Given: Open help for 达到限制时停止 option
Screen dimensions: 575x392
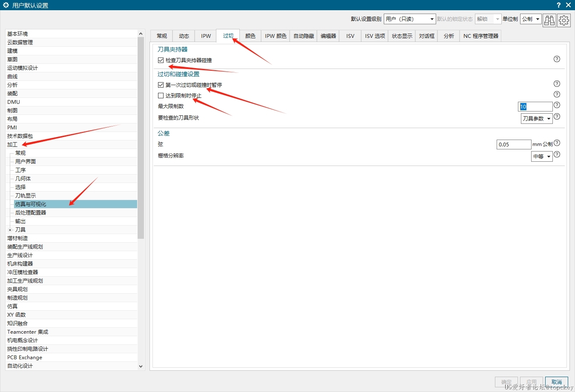Looking at the screenshot, I should coord(557,94).
